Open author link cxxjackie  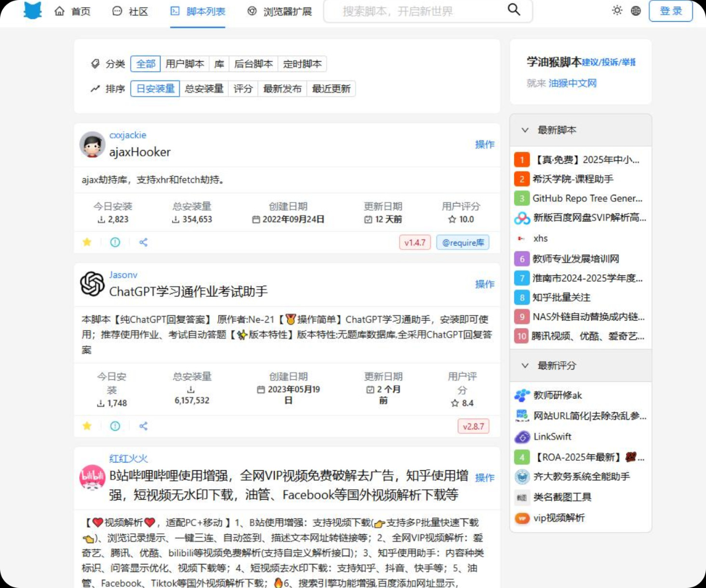(x=128, y=135)
